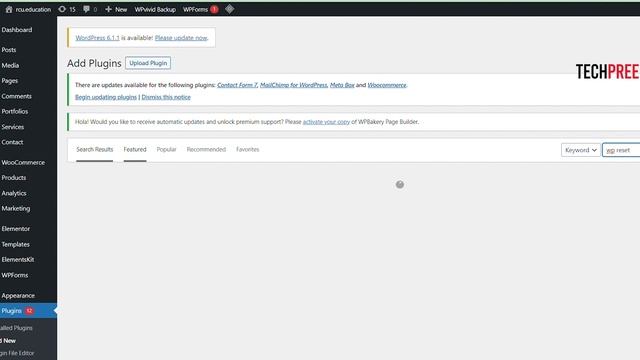Viewport: 640px width, 360px height.
Task: Click the Plugins red update count badge
Action: pos(29,311)
